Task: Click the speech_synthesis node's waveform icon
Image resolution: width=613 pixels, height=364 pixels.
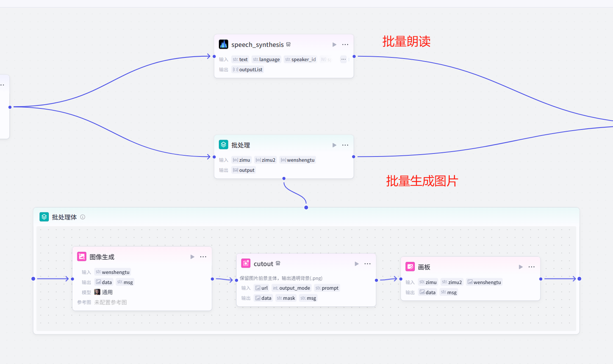Action: [x=224, y=45]
